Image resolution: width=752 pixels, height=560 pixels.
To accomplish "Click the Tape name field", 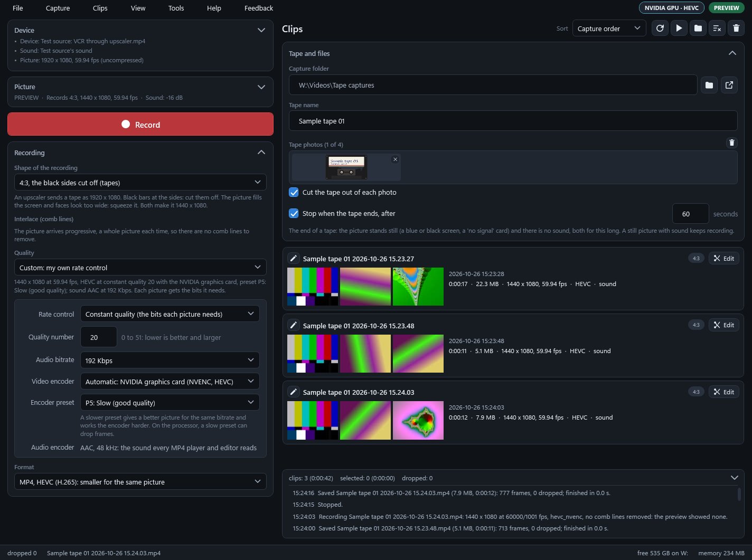I will pos(513,121).
